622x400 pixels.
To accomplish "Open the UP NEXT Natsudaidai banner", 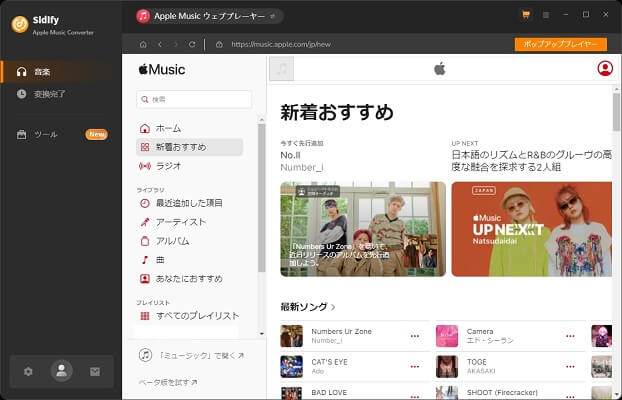I will pyautogui.click(x=532, y=229).
